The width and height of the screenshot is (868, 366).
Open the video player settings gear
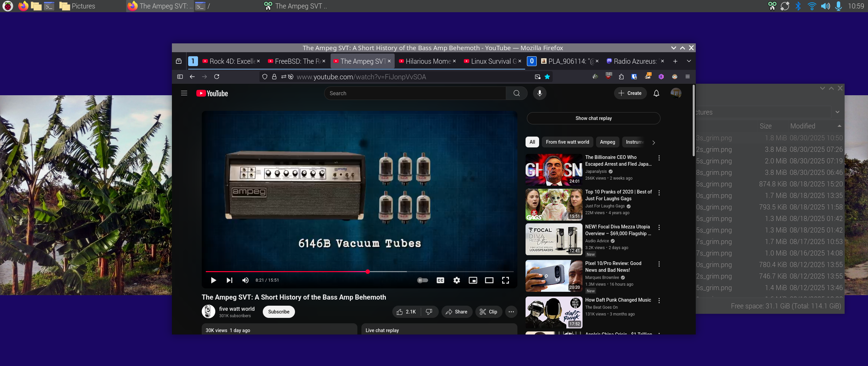457,280
